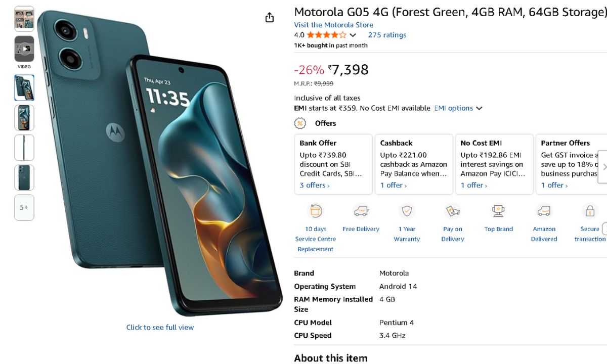Show 5+ more image thumbnails
The image size is (607, 364).
pyautogui.click(x=24, y=207)
